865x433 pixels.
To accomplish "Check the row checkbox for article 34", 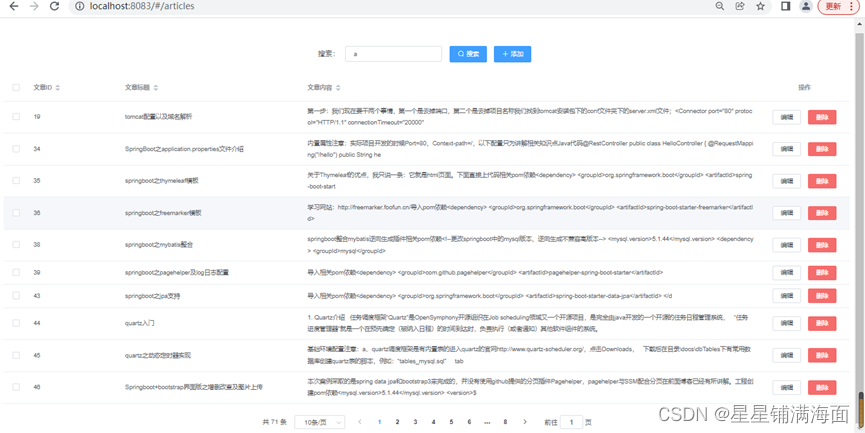I will pyautogui.click(x=16, y=149).
